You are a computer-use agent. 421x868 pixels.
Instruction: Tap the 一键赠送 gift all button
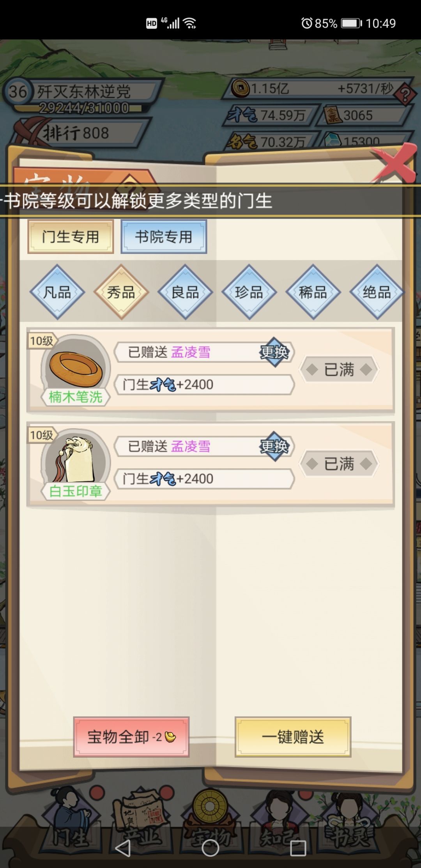(293, 737)
